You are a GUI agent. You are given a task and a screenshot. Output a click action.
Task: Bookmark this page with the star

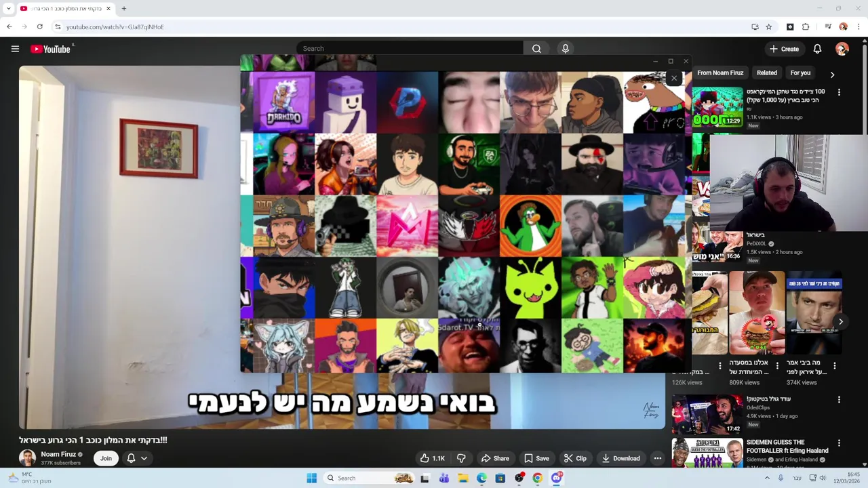point(769,27)
